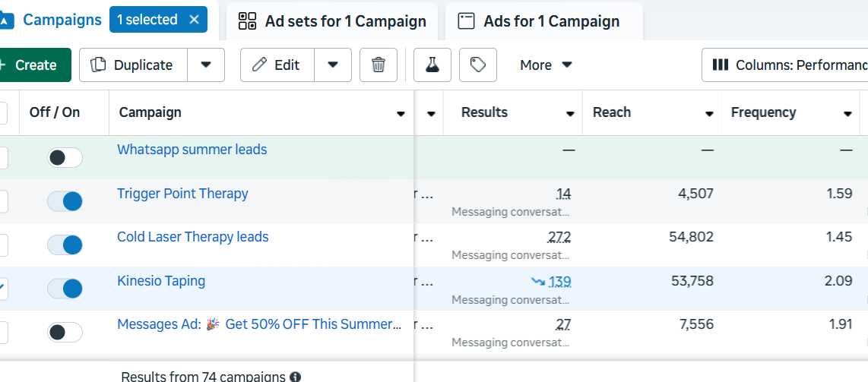Click the green Create button
Viewport: 868px width, 382px height.
pos(34,65)
